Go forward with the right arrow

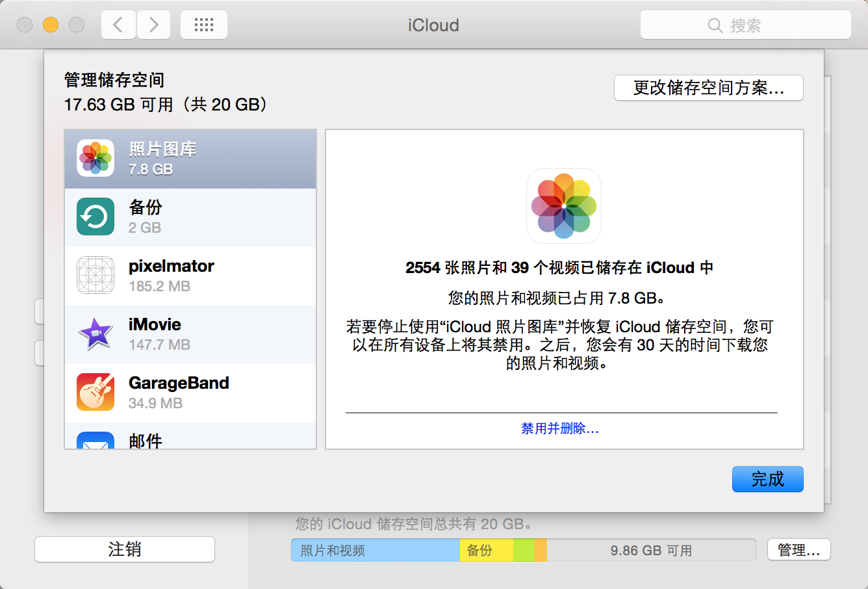coord(153,25)
